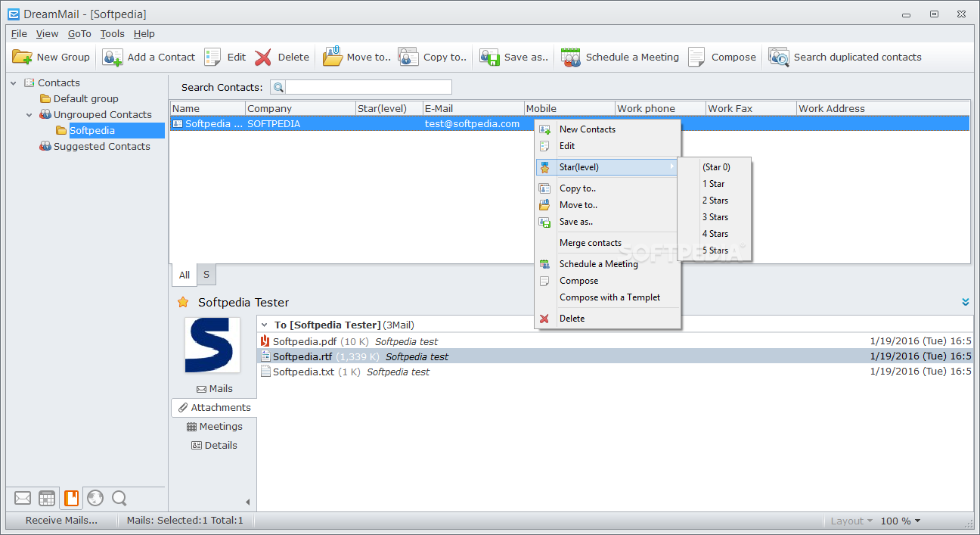980x535 pixels.
Task: Collapse the side panel with left arrow
Action: [x=248, y=502]
